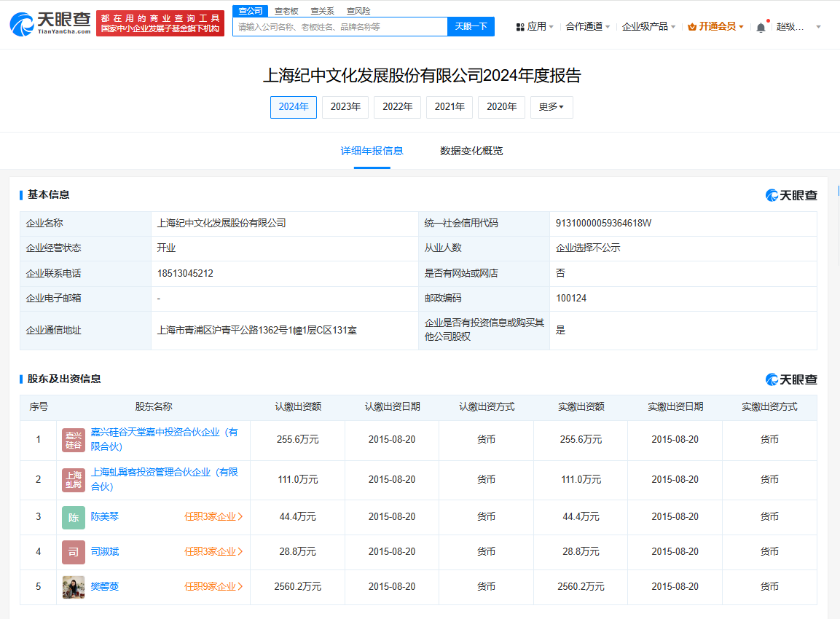Click the postal code 100124

(x=571, y=299)
